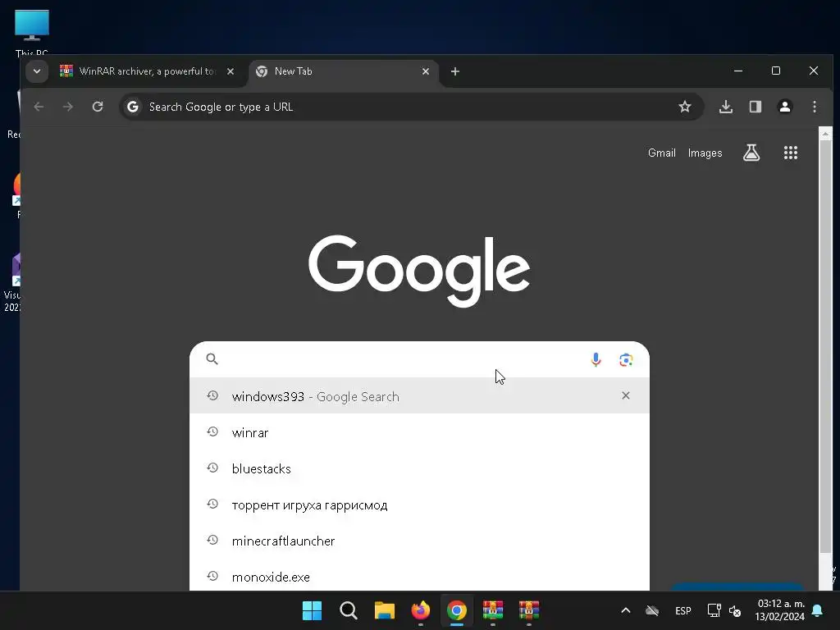This screenshot has height=630, width=840.
Task: Open the OneDrive tray icon
Action: [x=652, y=610]
